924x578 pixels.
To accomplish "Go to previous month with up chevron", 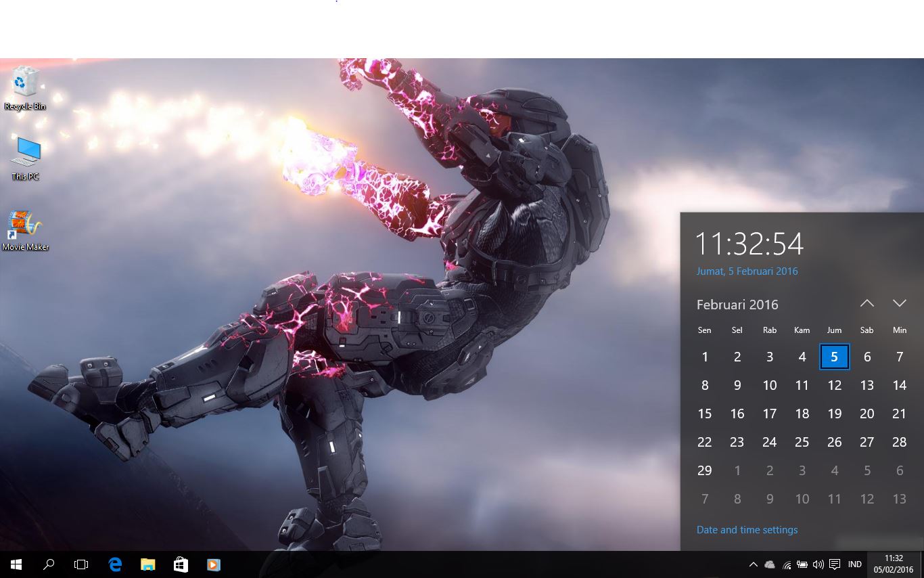I will (x=867, y=303).
